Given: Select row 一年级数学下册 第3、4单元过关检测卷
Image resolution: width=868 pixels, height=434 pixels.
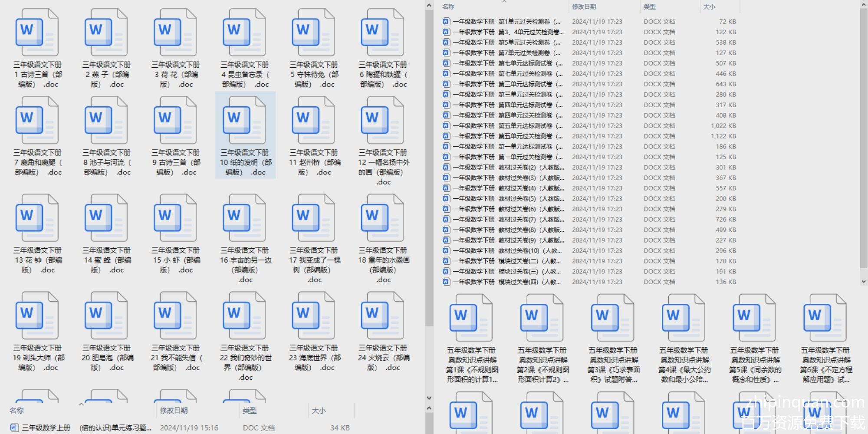Looking at the screenshot, I should coord(589,32).
